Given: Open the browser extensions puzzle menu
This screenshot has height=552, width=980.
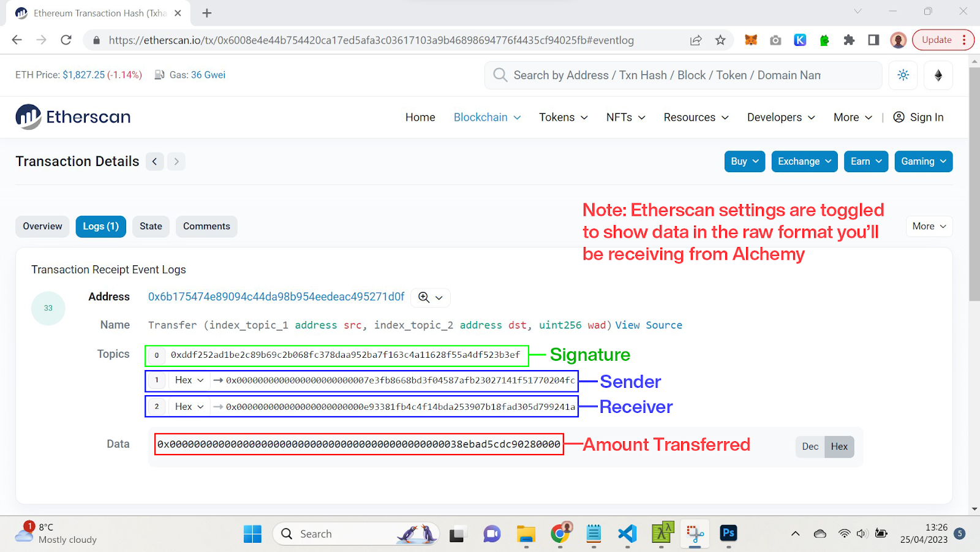Looking at the screenshot, I should (849, 40).
